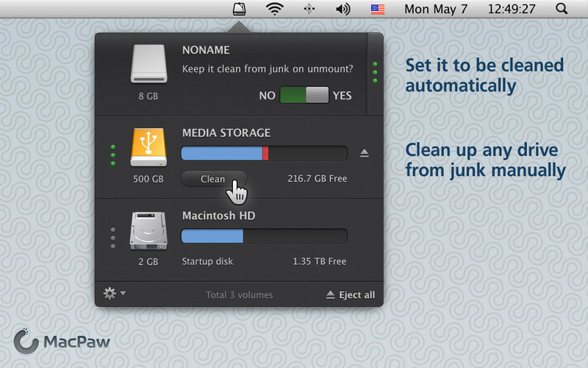This screenshot has width=588, height=368.
Task: Click the Media Storage usage bar
Action: 264,153
